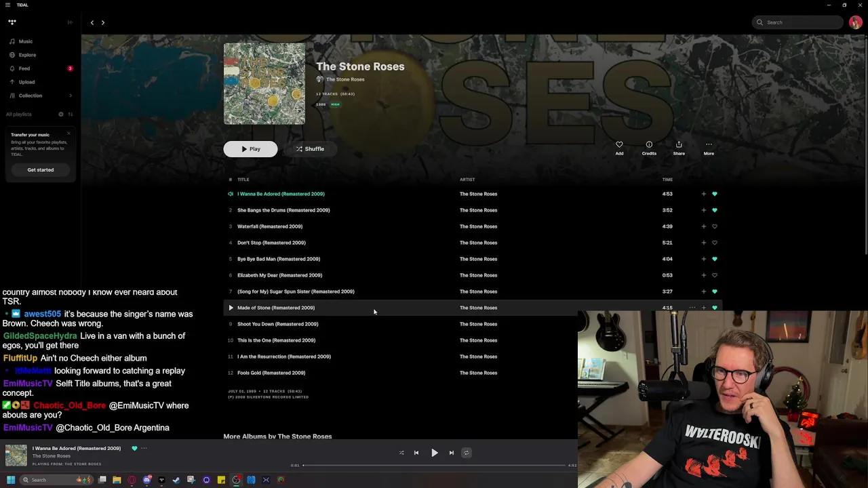Open artist link on Don't Stop row
Screen dimensions: 868x488
(x=478, y=243)
